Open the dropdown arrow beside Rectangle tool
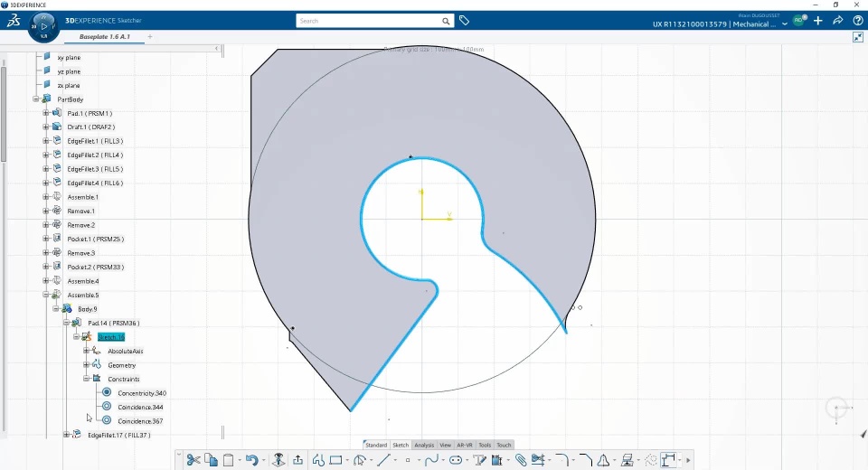 [347, 461]
